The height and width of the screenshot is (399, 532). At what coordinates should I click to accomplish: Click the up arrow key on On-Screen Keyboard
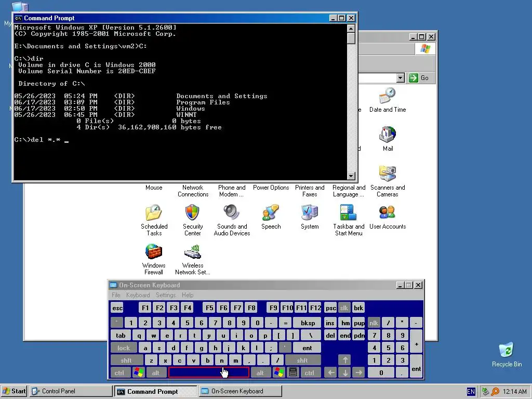pos(345,360)
